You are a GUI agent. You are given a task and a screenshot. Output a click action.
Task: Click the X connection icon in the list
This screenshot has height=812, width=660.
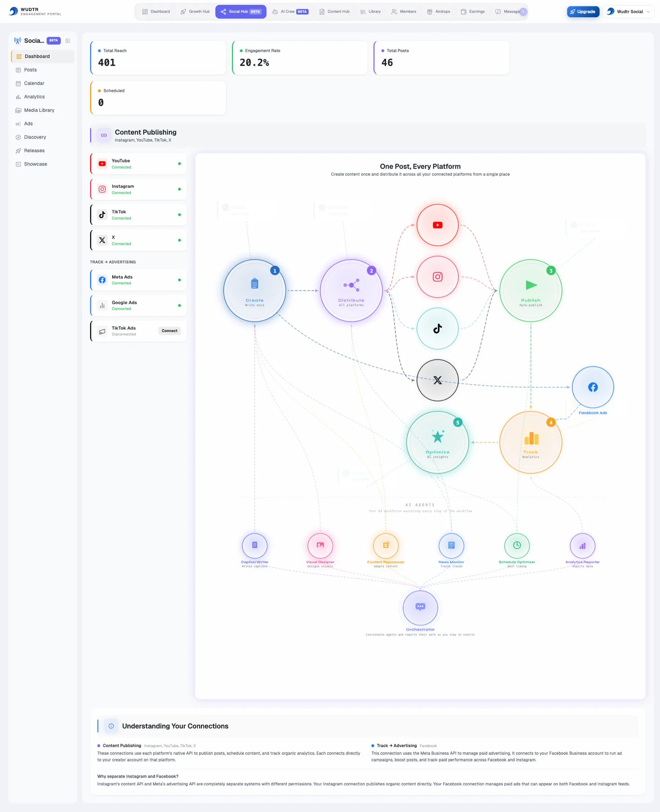point(102,240)
